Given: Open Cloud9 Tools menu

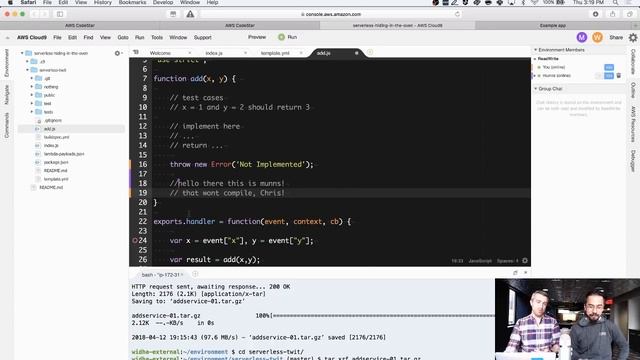Looking at the screenshot, I should click(157, 37).
